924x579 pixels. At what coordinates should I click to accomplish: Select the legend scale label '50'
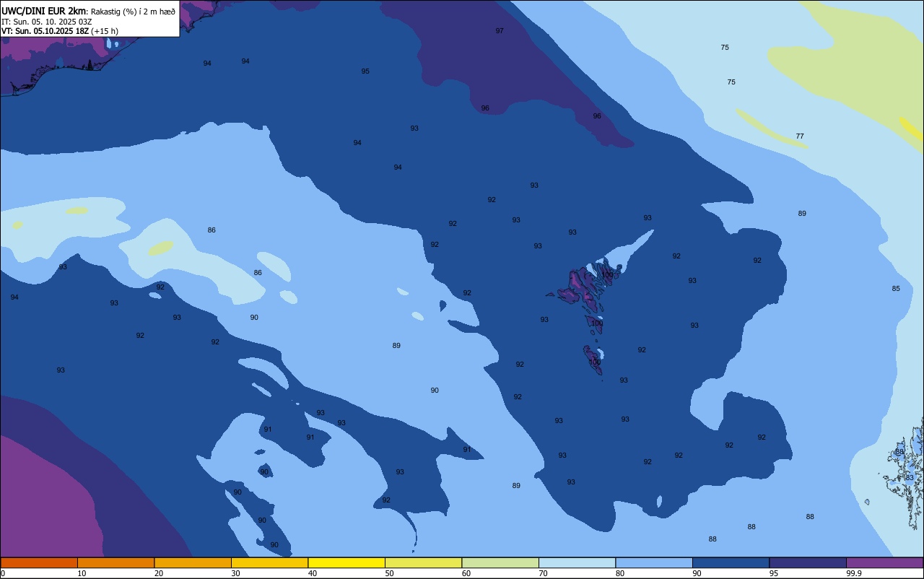point(389,573)
